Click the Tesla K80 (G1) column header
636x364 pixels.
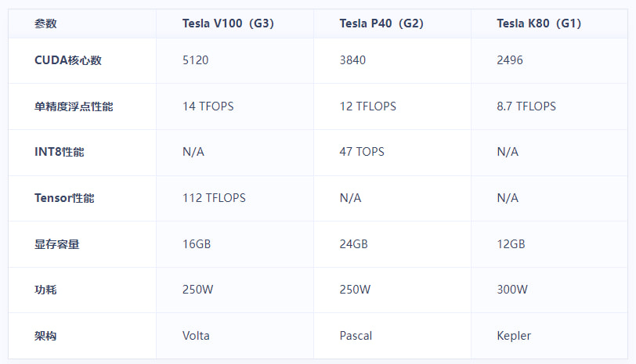tap(539, 23)
